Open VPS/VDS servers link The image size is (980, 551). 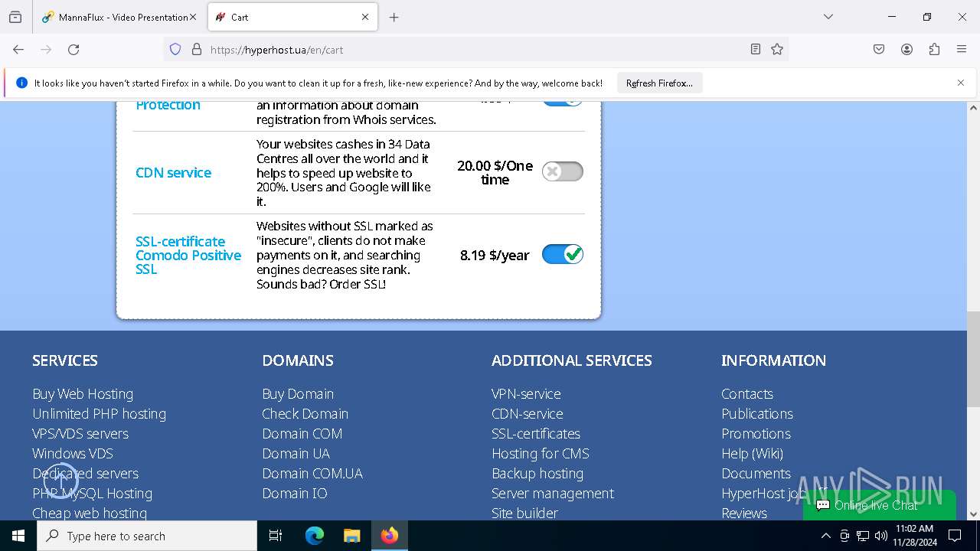(80, 433)
